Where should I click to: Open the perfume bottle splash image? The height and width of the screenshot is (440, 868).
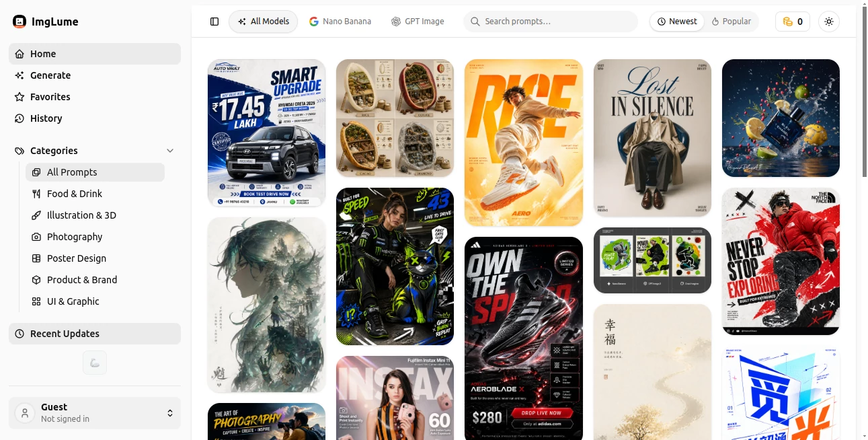point(781,118)
